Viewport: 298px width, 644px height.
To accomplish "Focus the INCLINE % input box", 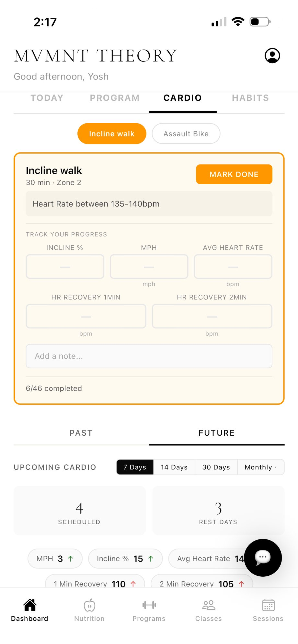I will pos(65,267).
